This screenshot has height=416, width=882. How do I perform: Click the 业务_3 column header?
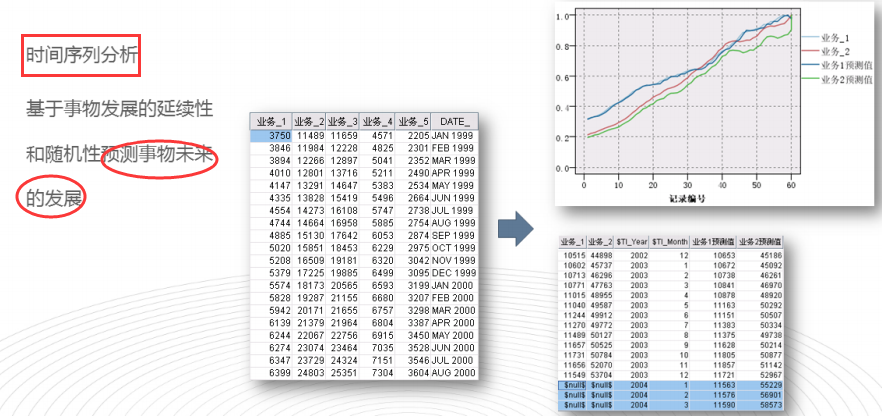coord(343,122)
